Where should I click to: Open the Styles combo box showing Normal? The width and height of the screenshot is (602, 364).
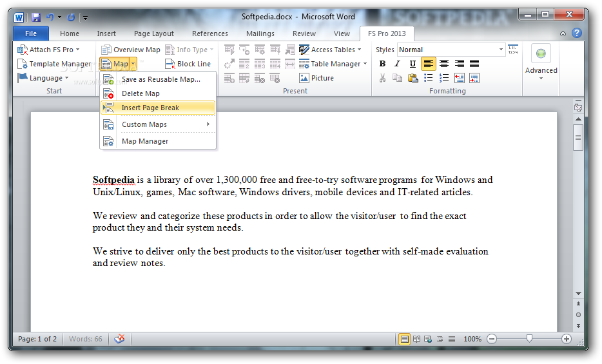(x=451, y=50)
